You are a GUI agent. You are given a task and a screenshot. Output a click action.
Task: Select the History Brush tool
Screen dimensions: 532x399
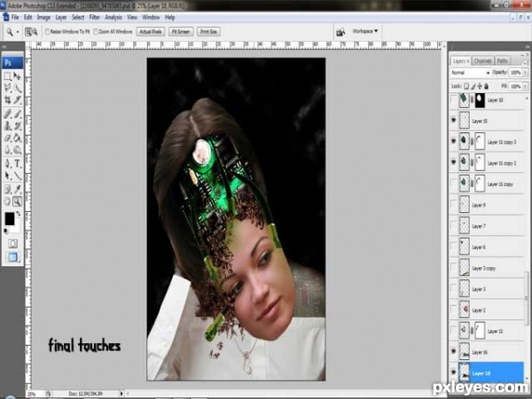click(x=18, y=126)
